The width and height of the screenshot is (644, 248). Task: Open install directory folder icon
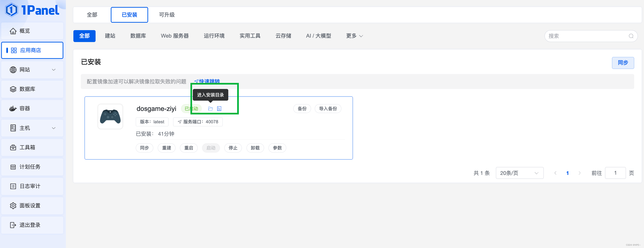(210, 109)
